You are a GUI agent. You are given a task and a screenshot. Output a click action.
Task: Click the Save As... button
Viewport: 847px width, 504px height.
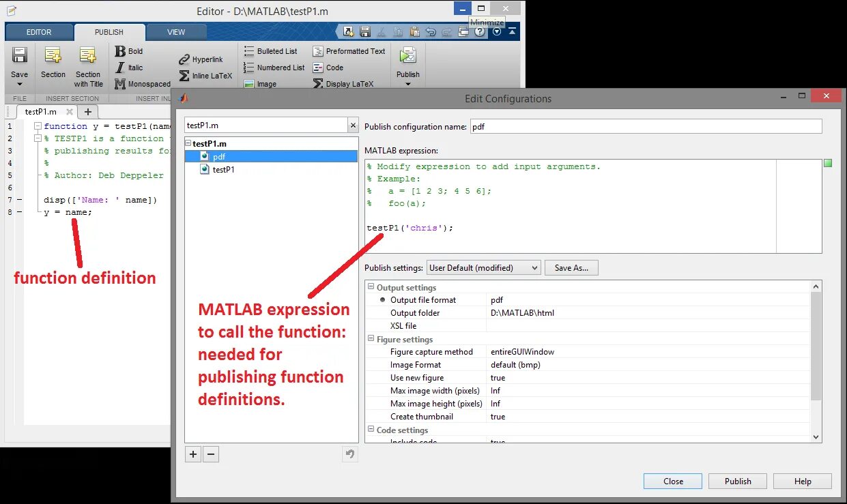[x=571, y=268]
